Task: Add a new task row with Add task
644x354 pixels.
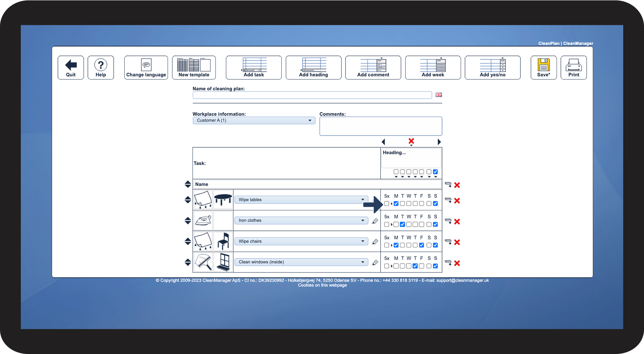Action: [254, 67]
